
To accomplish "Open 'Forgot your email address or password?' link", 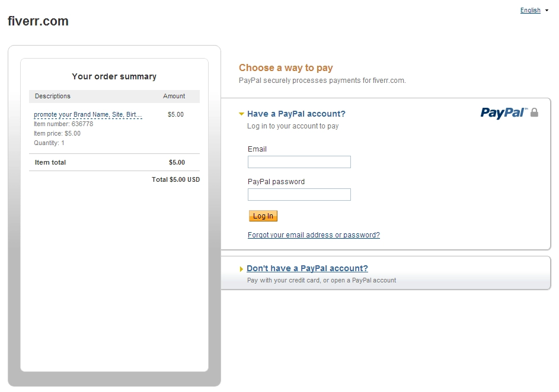I will 314,235.
